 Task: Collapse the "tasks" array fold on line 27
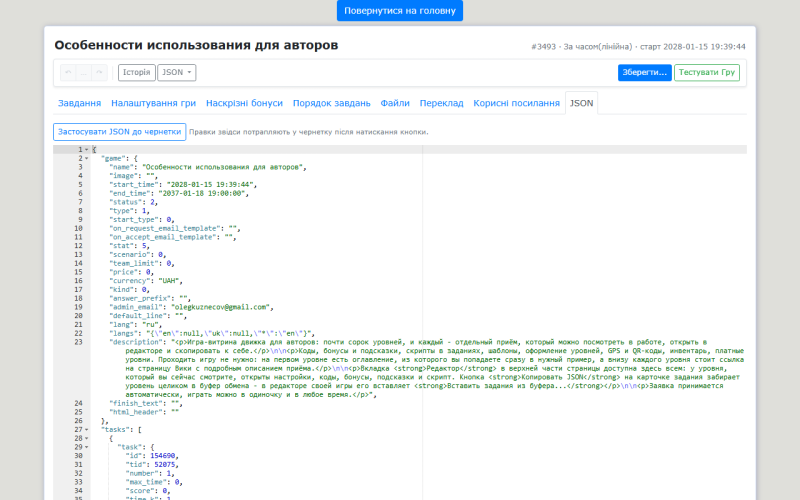(87, 430)
